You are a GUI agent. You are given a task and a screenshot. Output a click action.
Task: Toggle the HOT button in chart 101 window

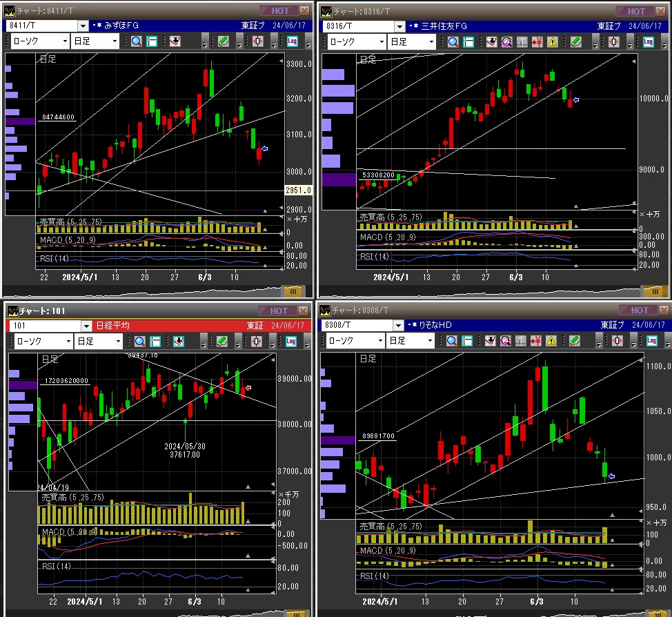(278, 311)
